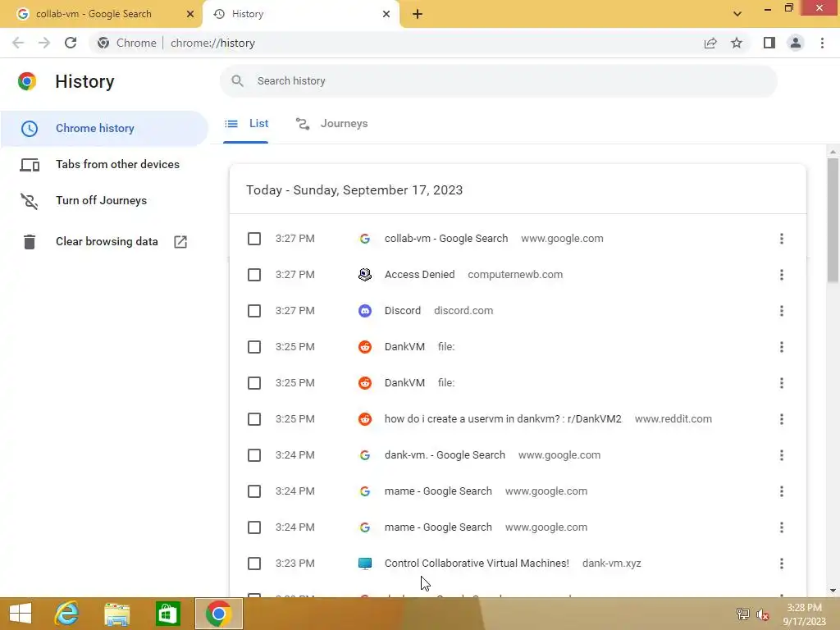Viewport: 840px width, 630px height.
Task: Switch to the List tab
Action: 246,124
